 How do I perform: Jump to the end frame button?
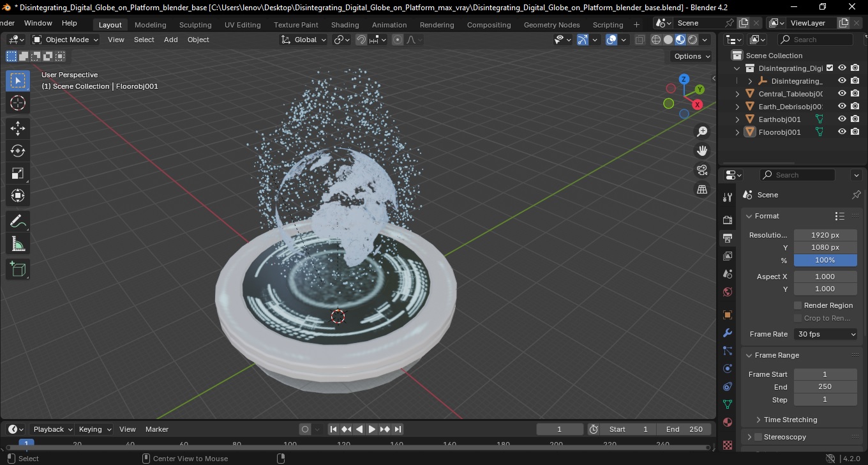[x=398, y=429]
